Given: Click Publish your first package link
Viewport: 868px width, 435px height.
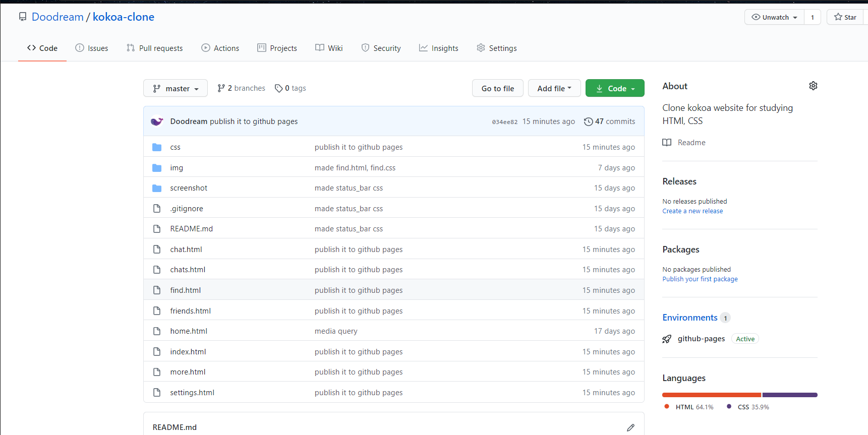Looking at the screenshot, I should [700, 279].
